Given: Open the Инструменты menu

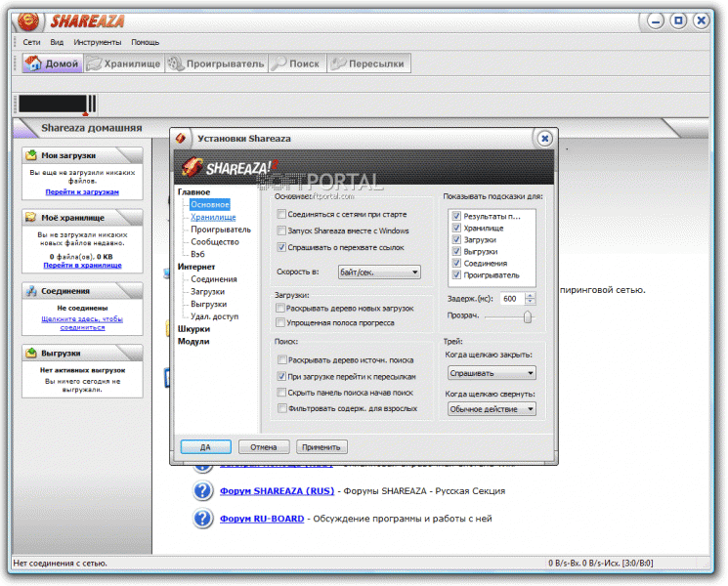Looking at the screenshot, I should coord(98,42).
